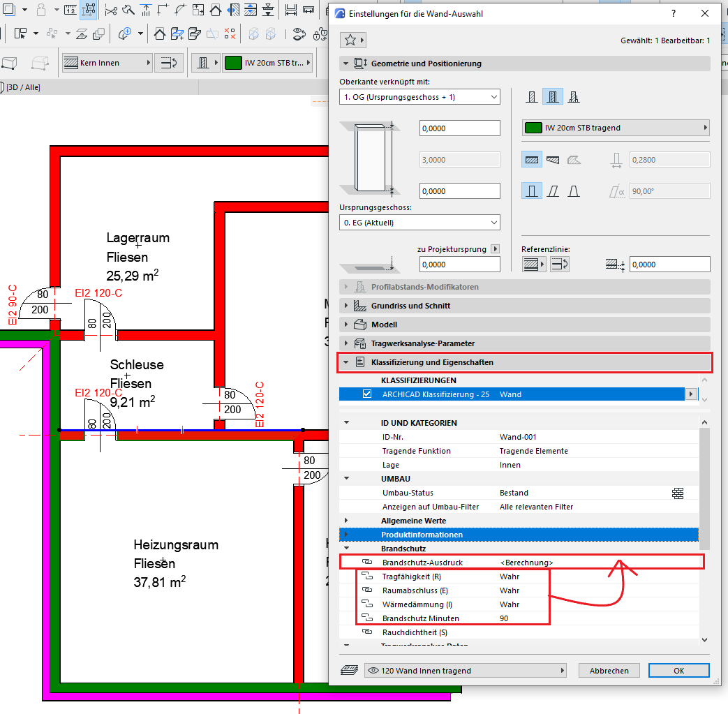
Task: Open the Oberkante verknüpft story dropdown
Action: pyautogui.click(x=419, y=97)
